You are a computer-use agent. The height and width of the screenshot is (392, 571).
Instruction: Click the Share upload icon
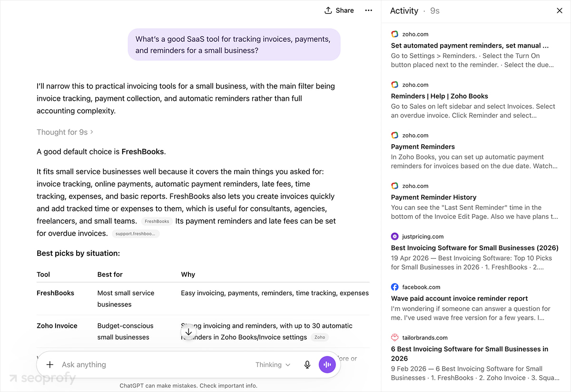(x=328, y=10)
